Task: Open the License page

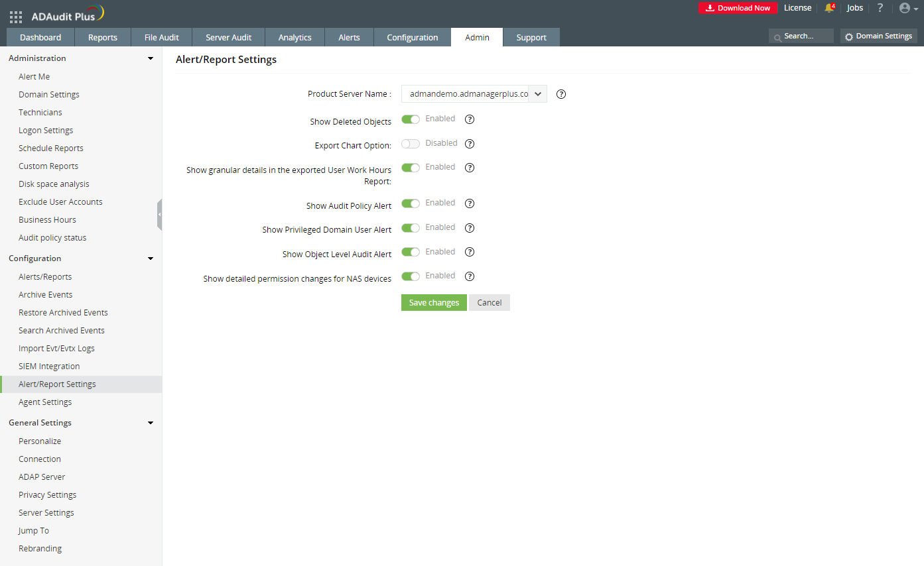Action: pyautogui.click(x=797, y=8)
